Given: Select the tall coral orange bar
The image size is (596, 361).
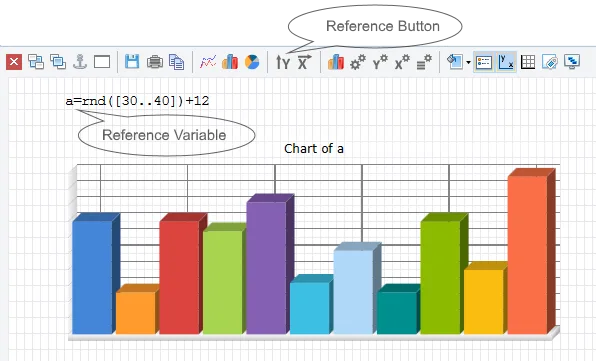Looking at the screenshot, I should tap(527, 255).
